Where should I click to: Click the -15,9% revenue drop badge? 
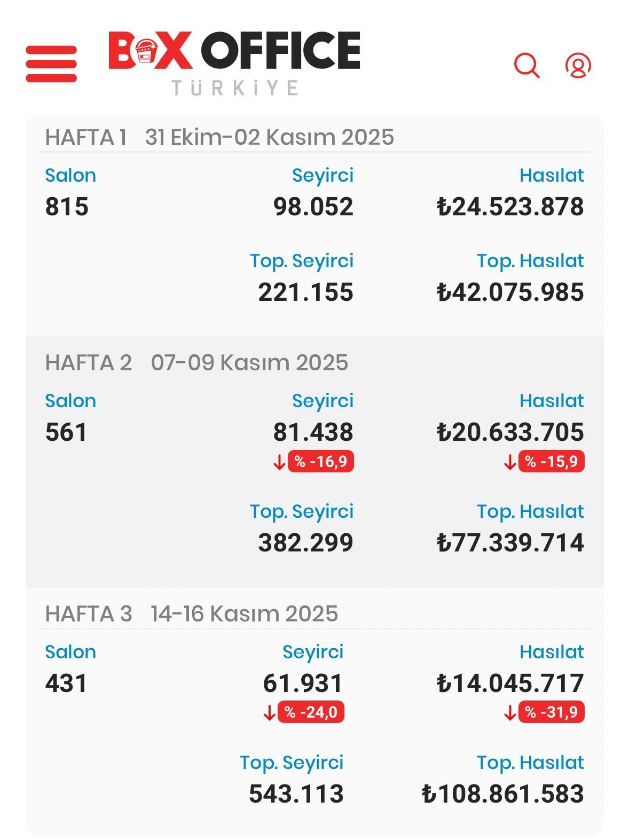[x=551, y=461]
